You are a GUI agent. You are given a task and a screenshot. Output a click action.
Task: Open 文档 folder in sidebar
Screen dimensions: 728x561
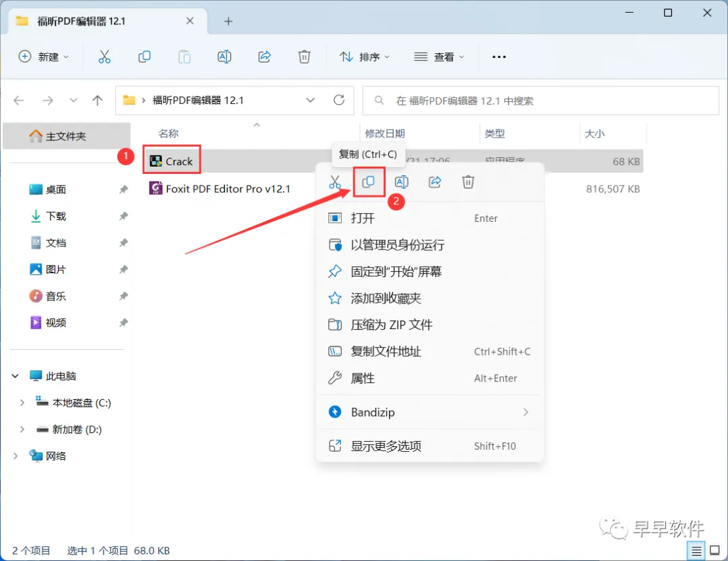[x=56, y=243]
